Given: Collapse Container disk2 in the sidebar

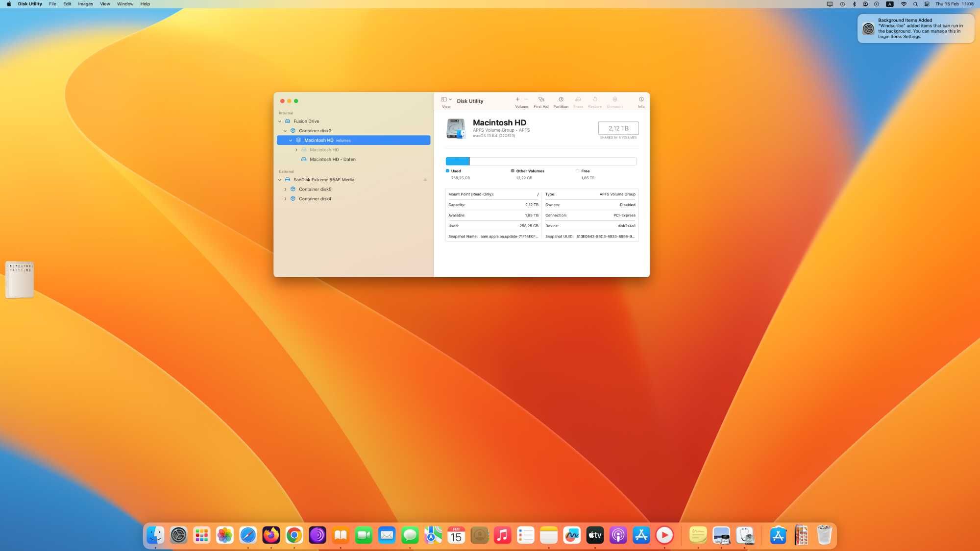Looking at the screenshot, I should pos(285,131).
